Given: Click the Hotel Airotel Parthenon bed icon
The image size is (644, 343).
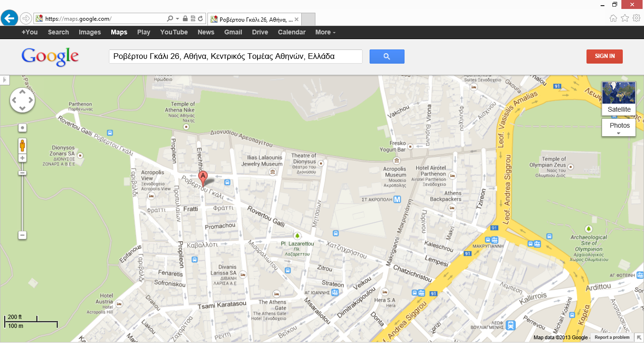Looking at the screenshot, I should point(453,175).
